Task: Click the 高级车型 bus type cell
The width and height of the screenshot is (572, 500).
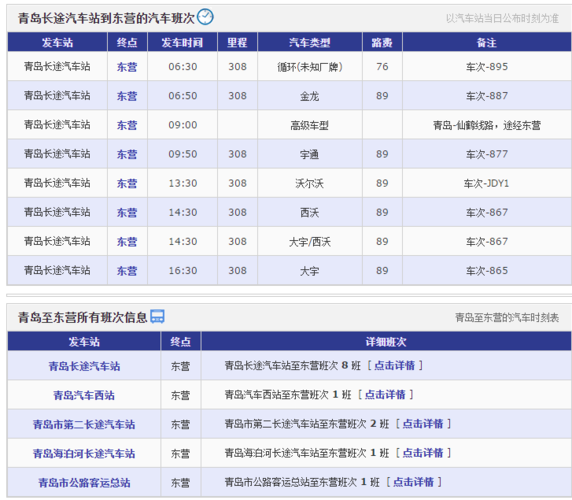Action: [x=310, y=125]
